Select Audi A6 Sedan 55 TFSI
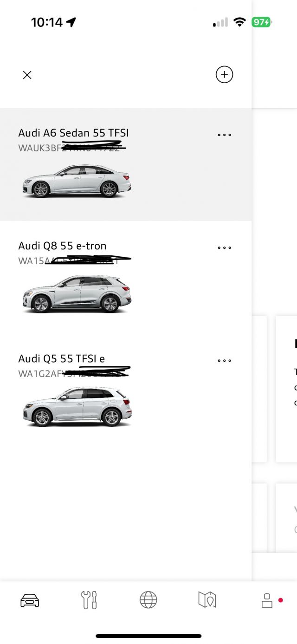Screen dimensions: 297x644 (73, 133)
